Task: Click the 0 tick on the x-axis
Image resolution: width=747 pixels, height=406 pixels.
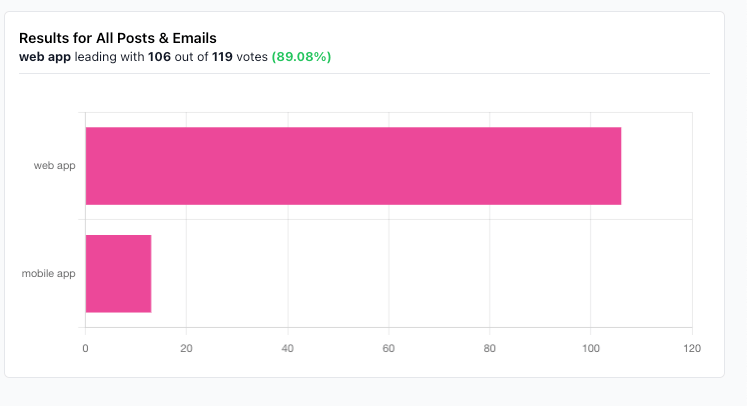Action: [85, 348]
